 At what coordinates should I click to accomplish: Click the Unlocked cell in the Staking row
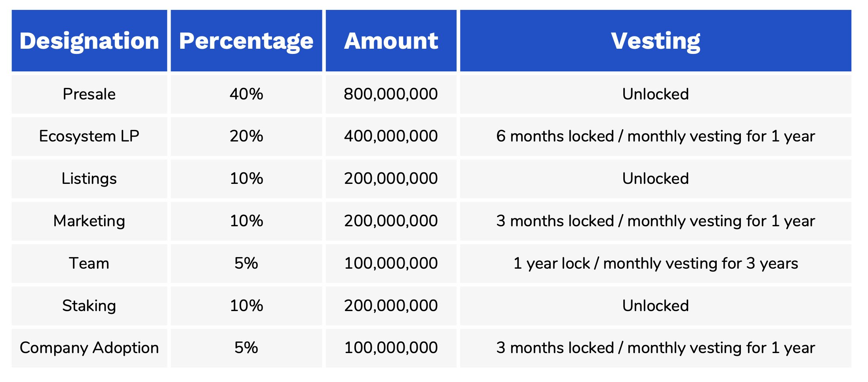(655, 306)
